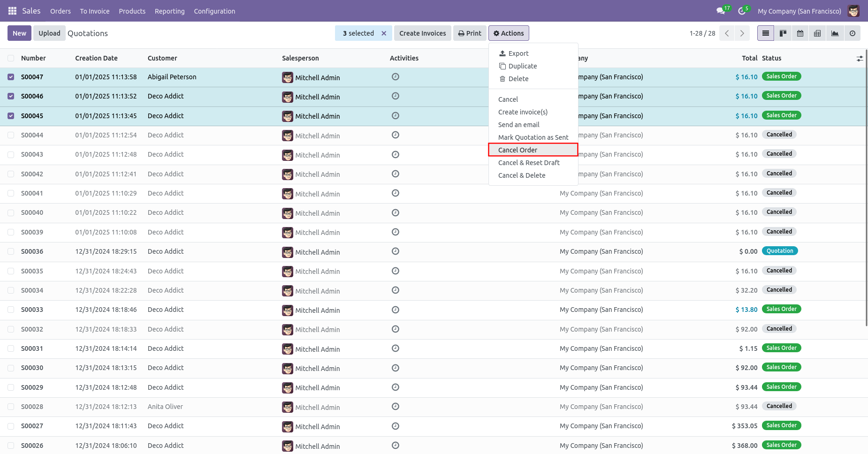
Task: Clear selection with the X next to 3 selected
Action: 384,33
